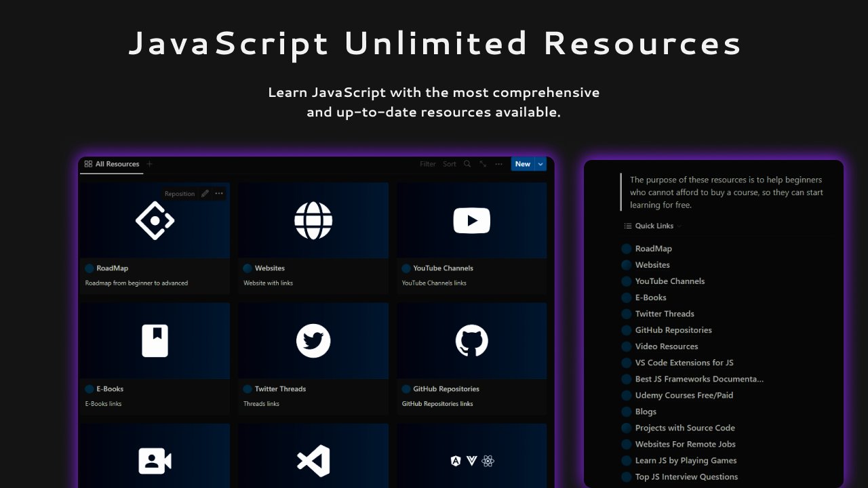The width and height of the screenshot is (868, 488).
Task: Click the YouTube play icon
Action: click(x=472, y=220)
